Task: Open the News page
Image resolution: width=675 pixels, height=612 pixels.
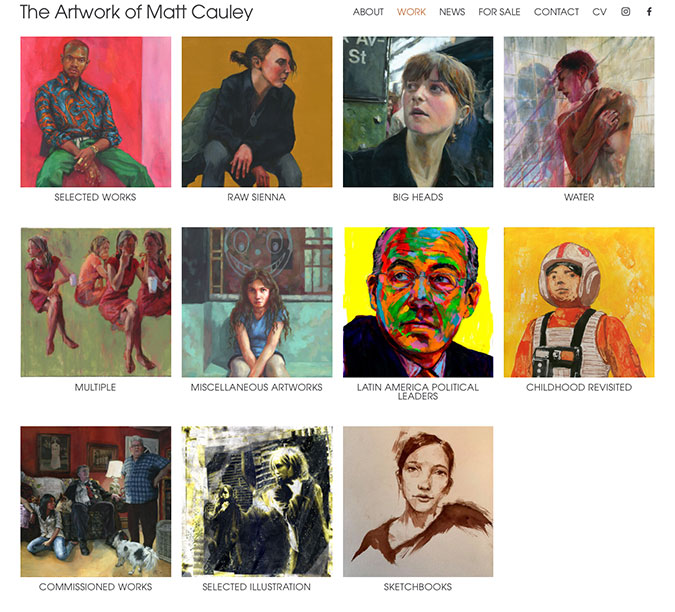Action: [x=452, y=12]
